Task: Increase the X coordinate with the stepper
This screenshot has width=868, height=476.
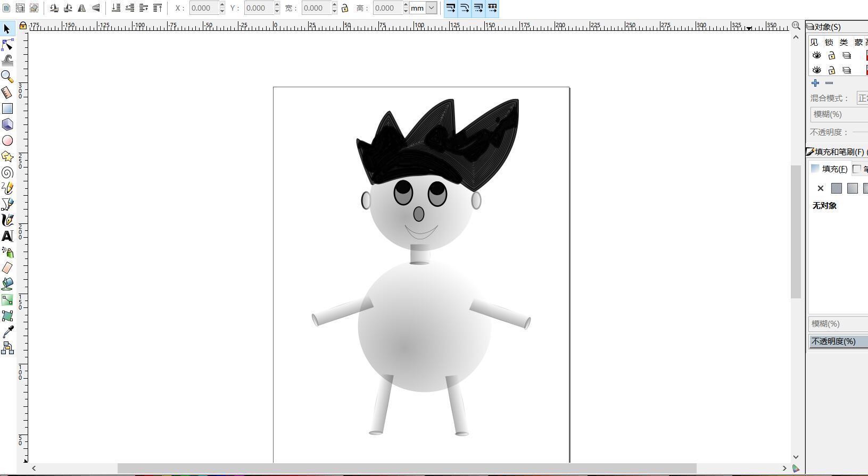Action: click(x=222, y=5)
